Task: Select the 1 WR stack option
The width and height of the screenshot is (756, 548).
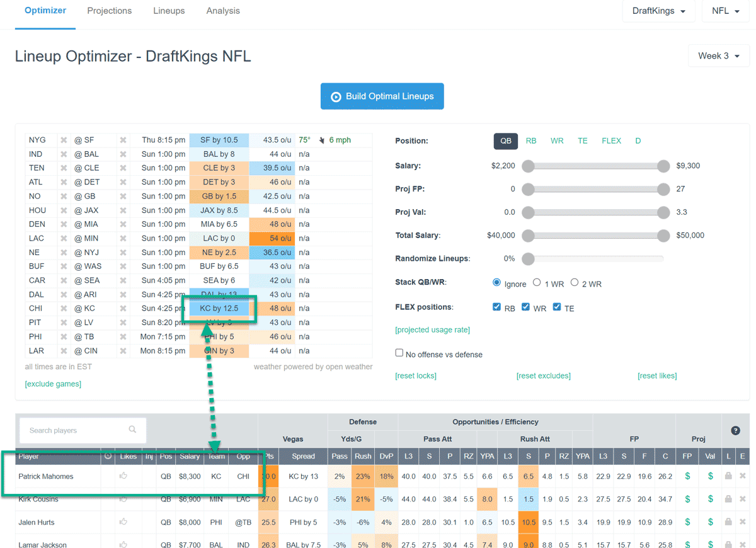Action: click(x=537, y=283)
